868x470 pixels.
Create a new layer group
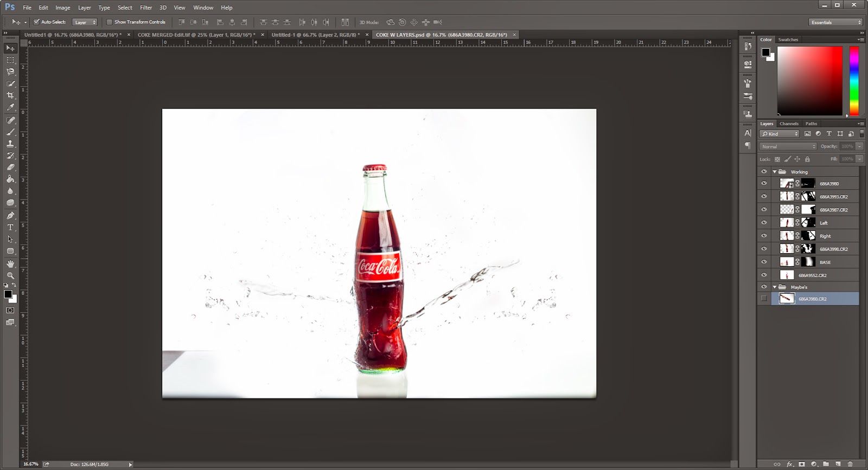[826, 464]
